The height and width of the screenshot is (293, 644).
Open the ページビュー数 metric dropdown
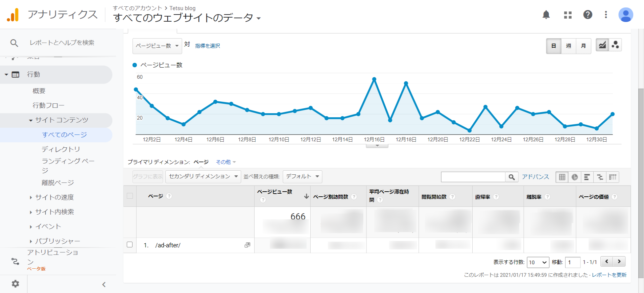pos(157,46)
